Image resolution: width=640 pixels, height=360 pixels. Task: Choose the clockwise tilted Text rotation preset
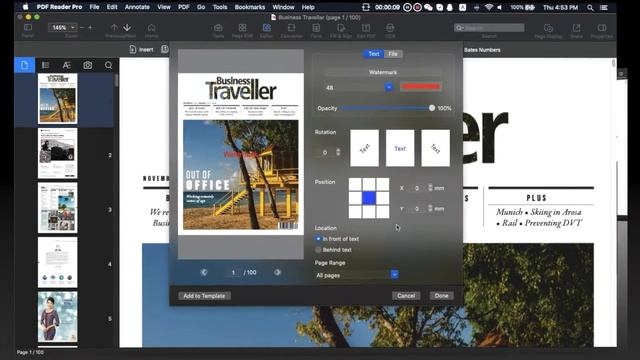click(436, 148)
